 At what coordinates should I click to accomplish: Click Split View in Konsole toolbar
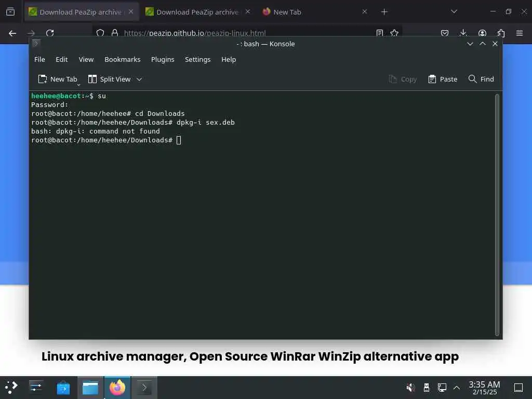pyautogui.click(x=109, y=79)
